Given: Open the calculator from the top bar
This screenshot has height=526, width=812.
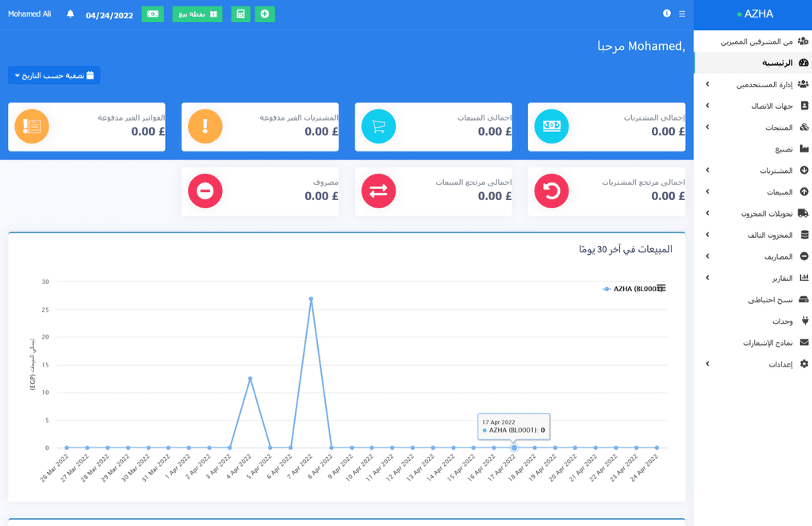Looking at the screenshot, I should point(240,14).
